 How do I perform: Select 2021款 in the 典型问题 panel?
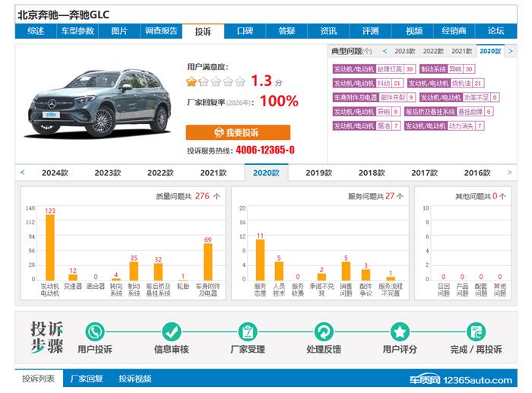(461, 51)
